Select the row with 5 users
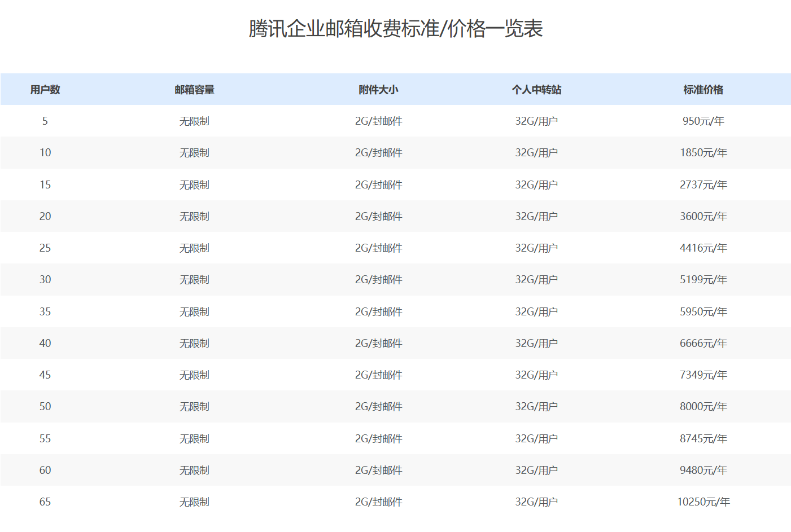 [x=45, y=121]
